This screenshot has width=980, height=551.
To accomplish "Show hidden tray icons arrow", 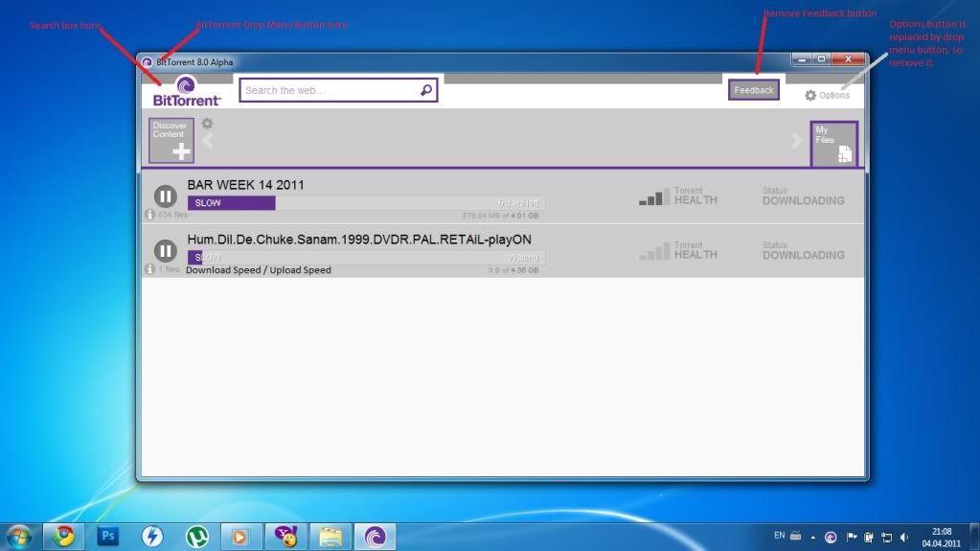I will click(812, 538).
